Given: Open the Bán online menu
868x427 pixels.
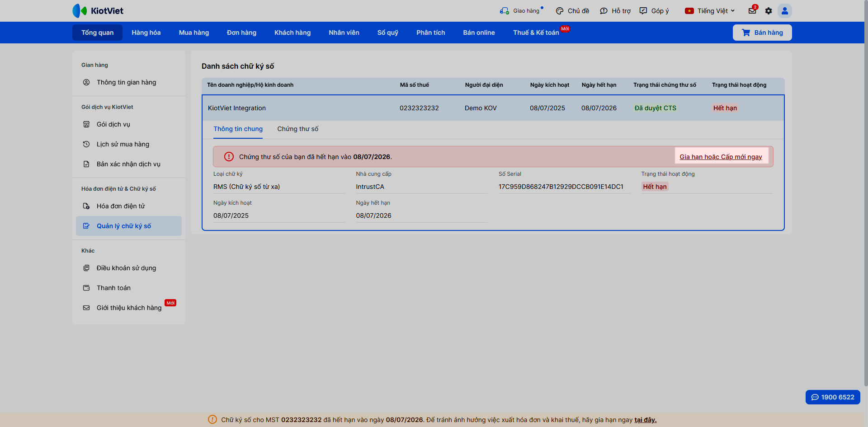Looking at the screenshot, I should (479, 33).
